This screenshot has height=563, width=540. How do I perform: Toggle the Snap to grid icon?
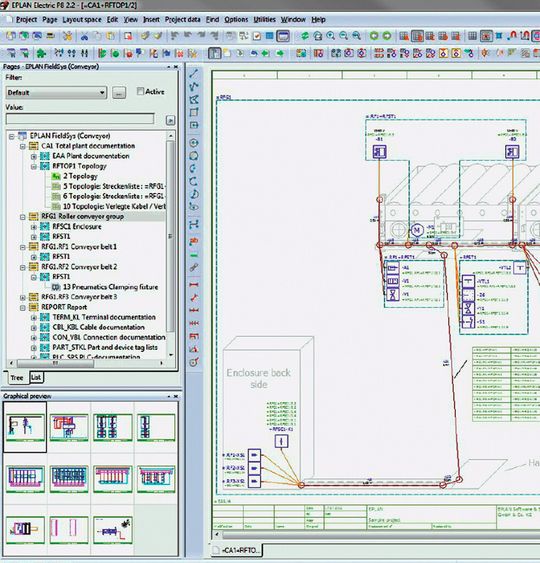pyautogui.click(x=486, y=36)
